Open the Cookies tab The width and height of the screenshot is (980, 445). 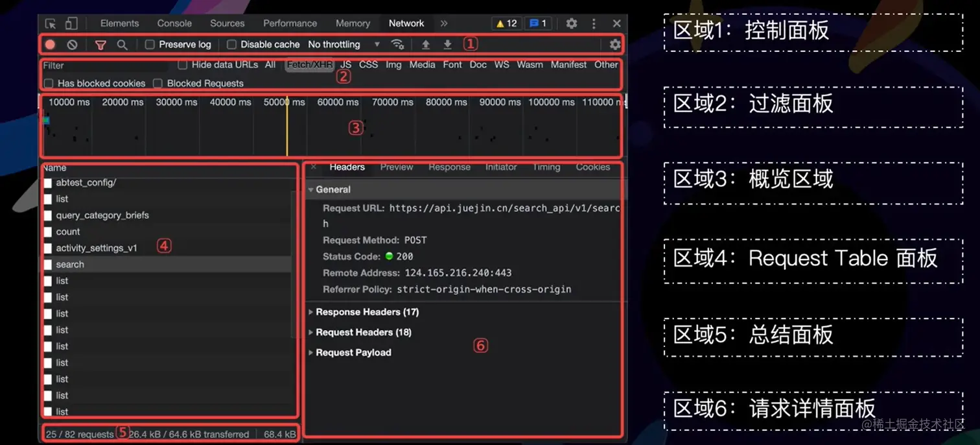tap(593, 167)
